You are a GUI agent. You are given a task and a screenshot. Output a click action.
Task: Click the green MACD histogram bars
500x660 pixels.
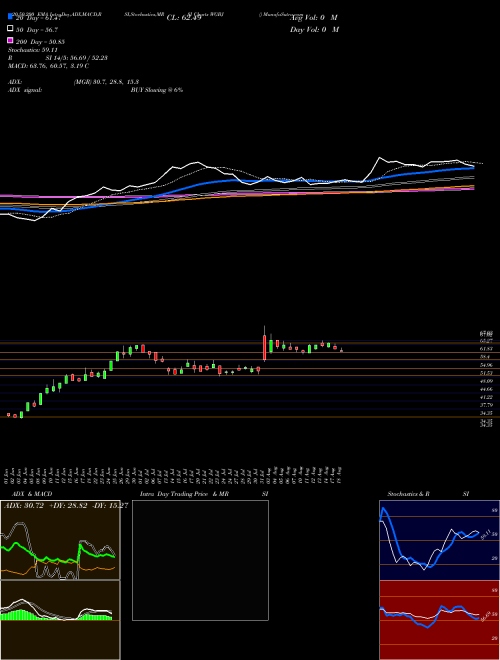21,615
